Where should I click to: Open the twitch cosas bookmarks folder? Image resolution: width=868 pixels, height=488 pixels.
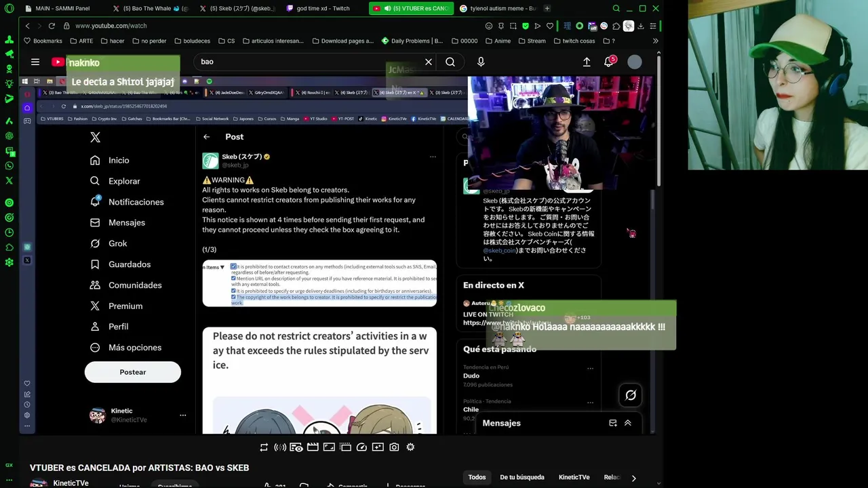point(574,41)
